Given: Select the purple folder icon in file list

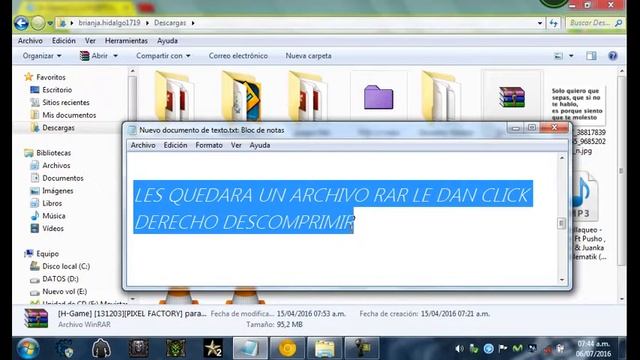Looking at the screenshot, I should [378, 97].
